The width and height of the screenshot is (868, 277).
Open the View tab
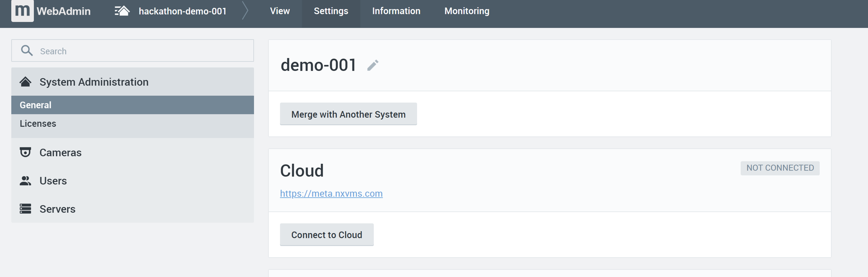click(280, 11)
